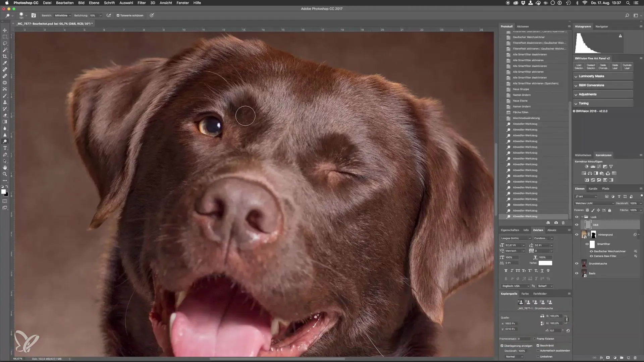Viewport: 644px width, 362px height.
Task: Toggle Beschränkt checkbox
Action: [x=538, y=346]
